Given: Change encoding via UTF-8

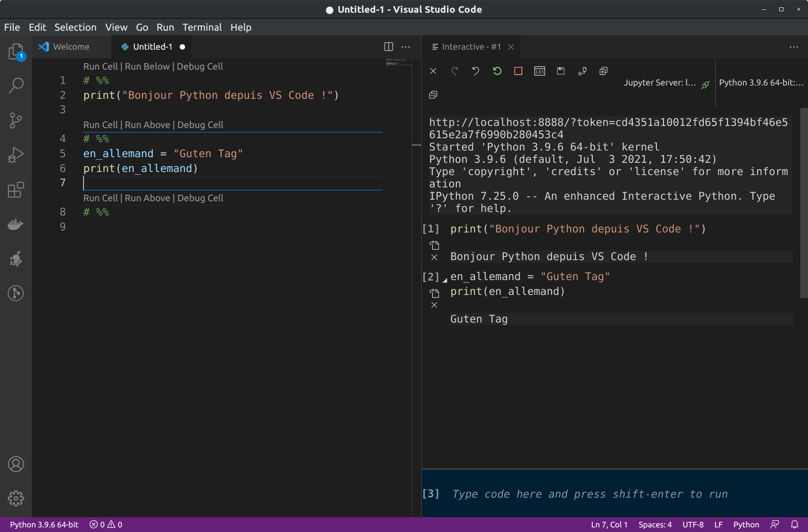Looking at the screenshot, I should pyautogui.click(x=693, y=524).
